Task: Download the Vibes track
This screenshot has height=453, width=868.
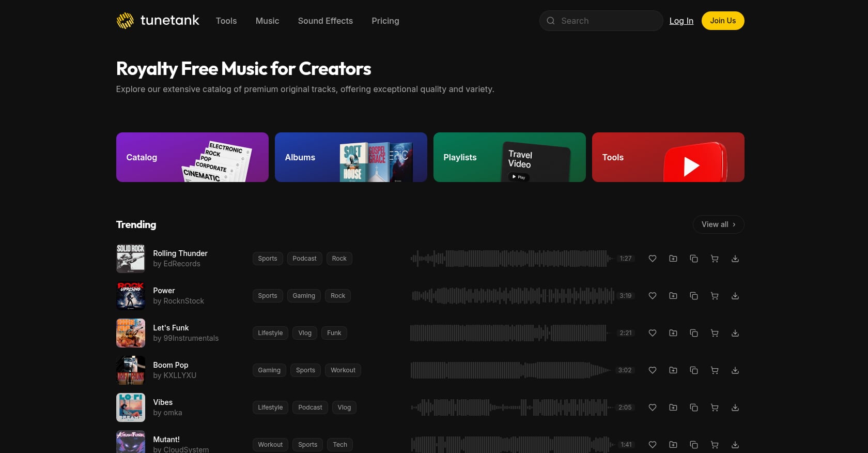Action: [x=735, y=407]
